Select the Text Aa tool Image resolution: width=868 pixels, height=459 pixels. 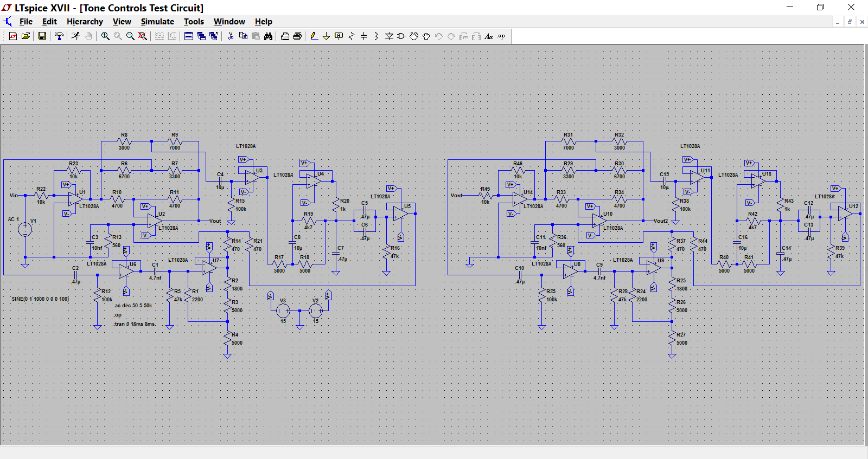(x=489, y=36)
